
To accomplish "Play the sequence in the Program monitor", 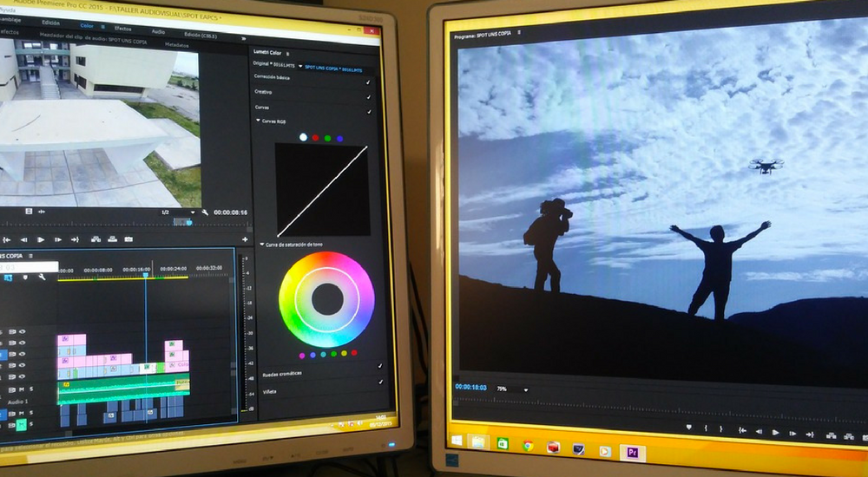I will [x=775, y=431].
